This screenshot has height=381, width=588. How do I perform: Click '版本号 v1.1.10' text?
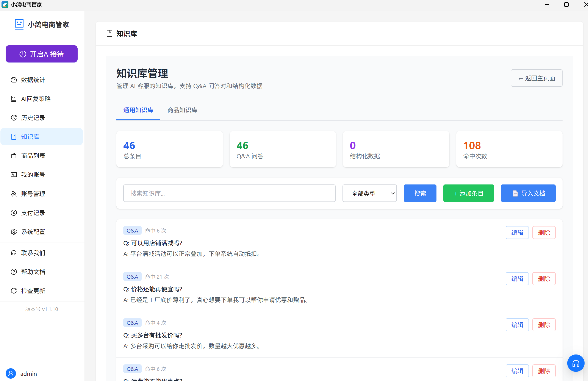point(42,309)
